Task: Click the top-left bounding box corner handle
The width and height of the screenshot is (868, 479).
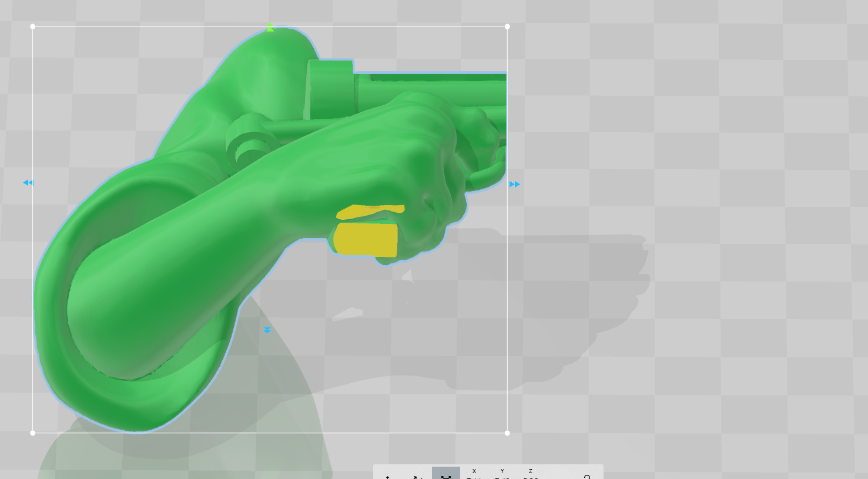Action: (33, 26)
